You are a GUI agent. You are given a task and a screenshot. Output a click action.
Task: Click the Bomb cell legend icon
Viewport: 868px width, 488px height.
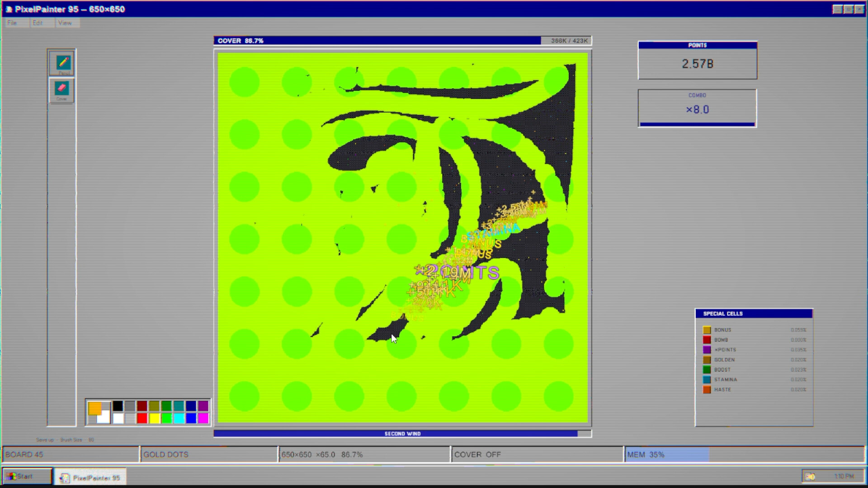tap(707, 340)
